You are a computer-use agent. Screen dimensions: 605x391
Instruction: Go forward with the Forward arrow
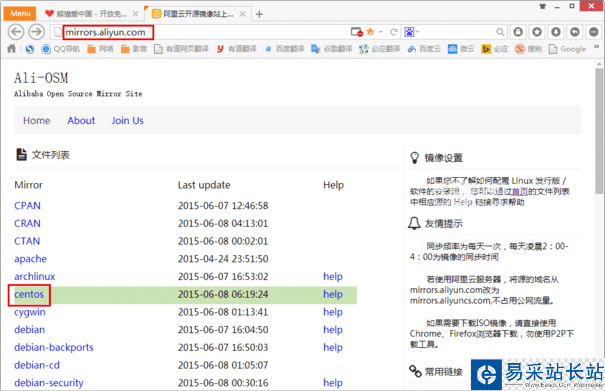point(37,32)
